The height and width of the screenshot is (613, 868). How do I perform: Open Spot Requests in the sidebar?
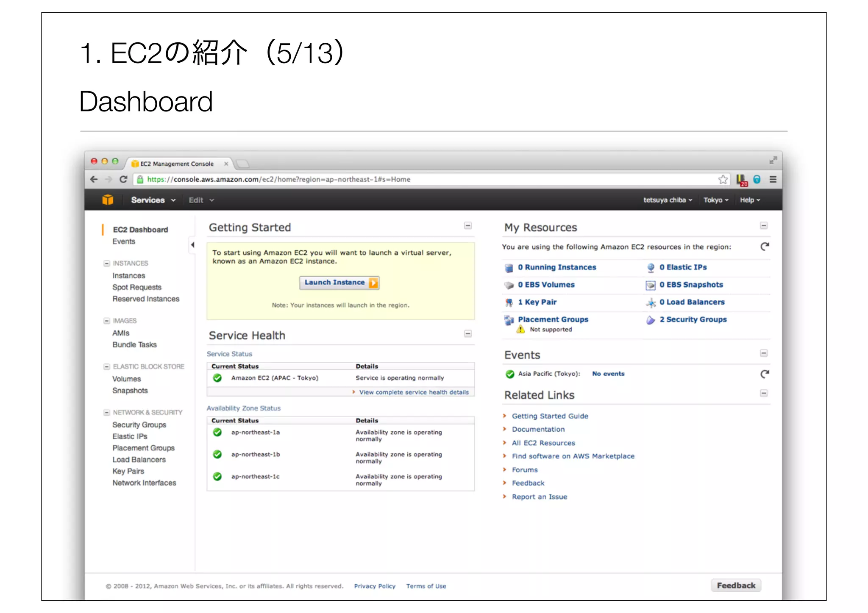click(137, 287)
